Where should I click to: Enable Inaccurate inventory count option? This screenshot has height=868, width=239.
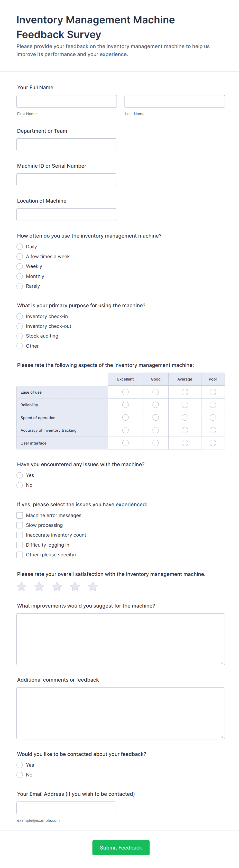[20, 535]
